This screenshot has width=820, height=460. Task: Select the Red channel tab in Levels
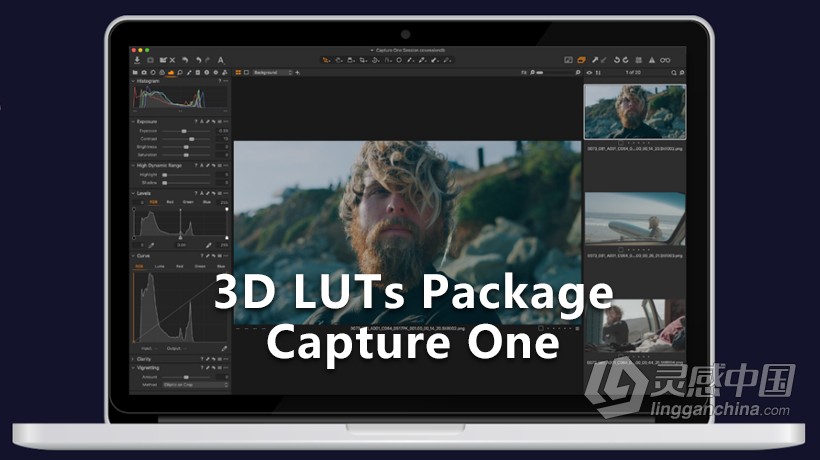click(170, 202)
